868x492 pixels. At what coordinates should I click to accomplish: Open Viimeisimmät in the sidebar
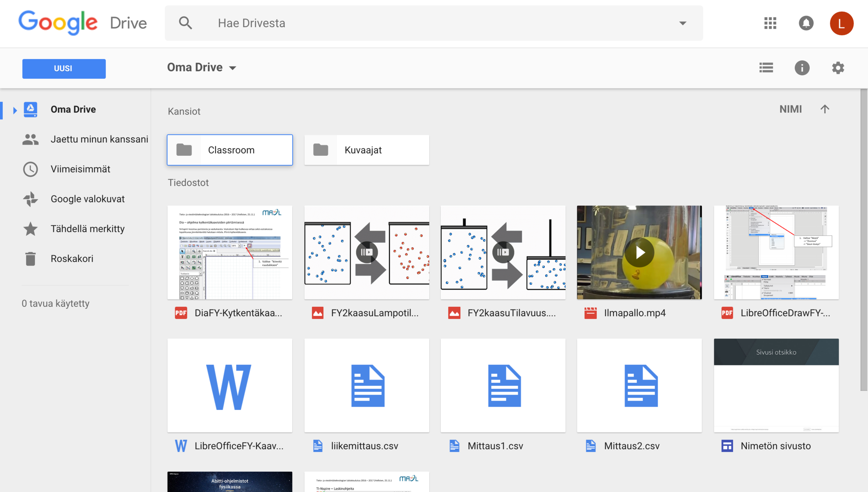pyautogui.click(x=80, y=169)
